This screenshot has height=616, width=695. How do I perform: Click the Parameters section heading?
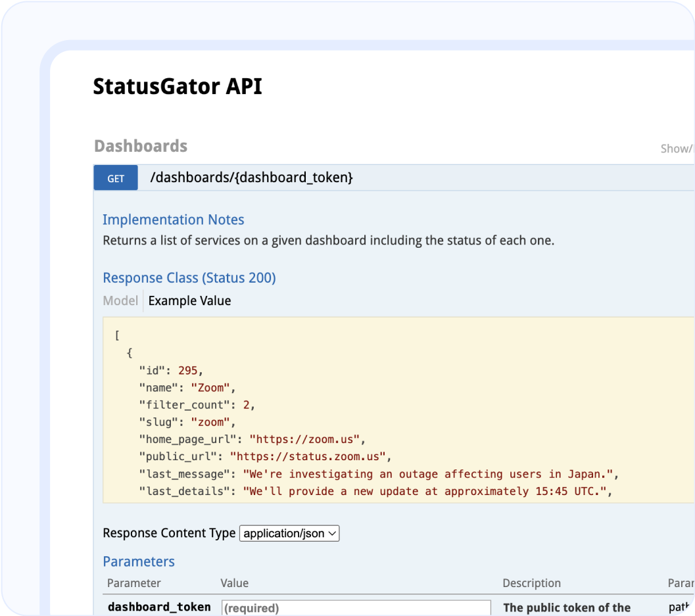tap(138, 561)
